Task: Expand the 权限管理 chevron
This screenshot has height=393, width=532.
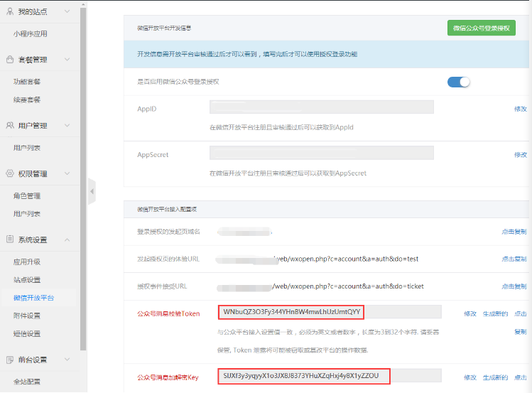Action: coord(67,173)
